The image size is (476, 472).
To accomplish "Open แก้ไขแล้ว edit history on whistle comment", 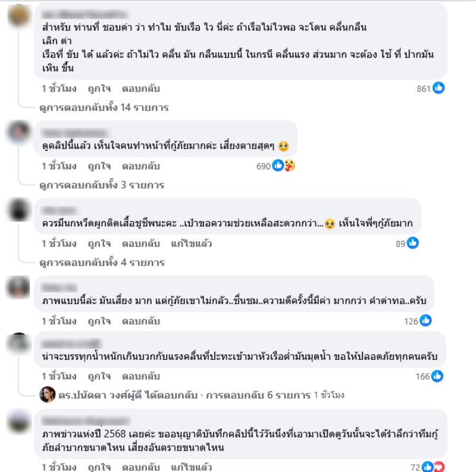I will coord(191,244).
